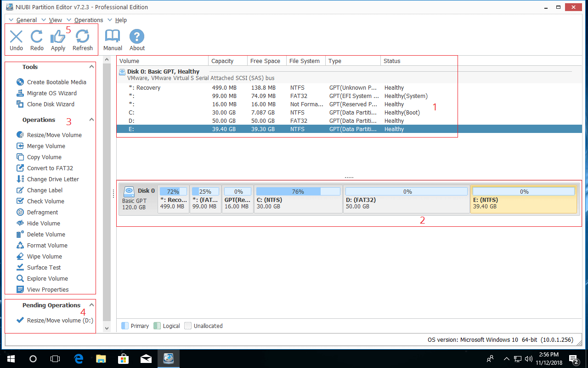The height and width of the screenshot is (368, 588).
Task: Click the Change Drive Letter icon
Action: (x=20, y=179)
